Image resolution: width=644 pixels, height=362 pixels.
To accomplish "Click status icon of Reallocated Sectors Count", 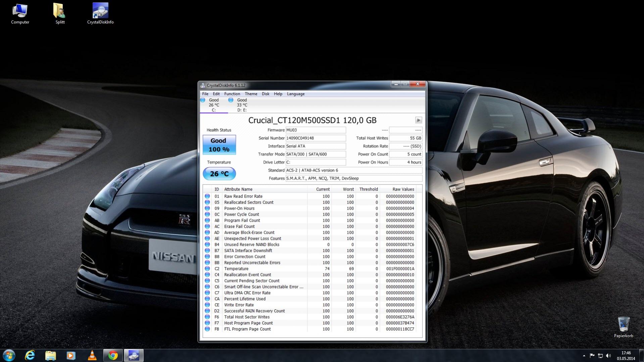I will (x=207, y=202).
